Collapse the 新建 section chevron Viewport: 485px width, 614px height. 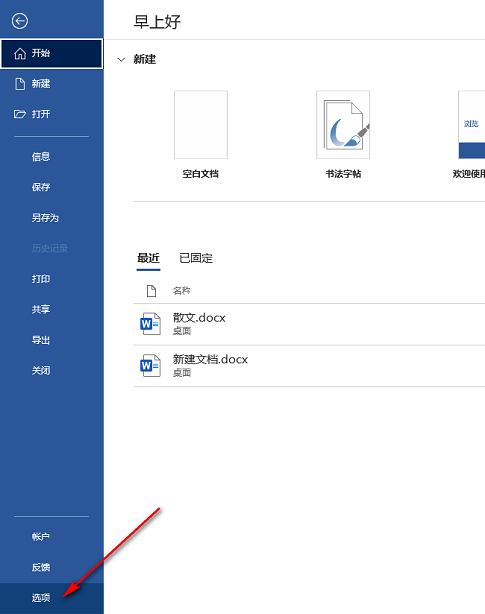point(121,60)
